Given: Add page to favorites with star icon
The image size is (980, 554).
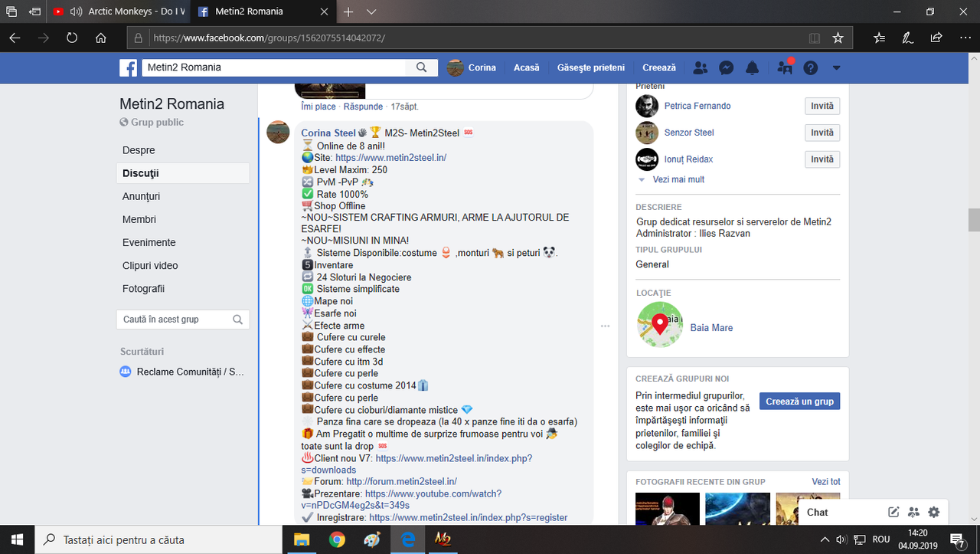Looking at the screenshot, I should (x=838, y=38).
